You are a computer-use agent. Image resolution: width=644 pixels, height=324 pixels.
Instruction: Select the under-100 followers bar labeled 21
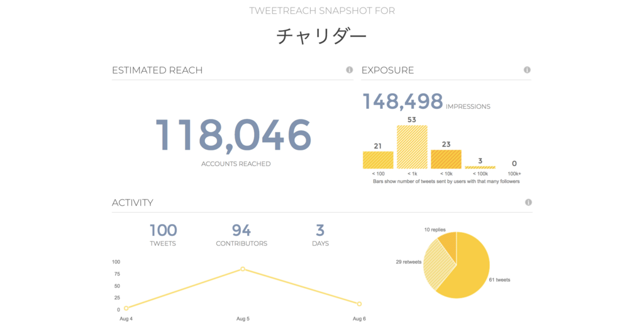click(378, 160)
